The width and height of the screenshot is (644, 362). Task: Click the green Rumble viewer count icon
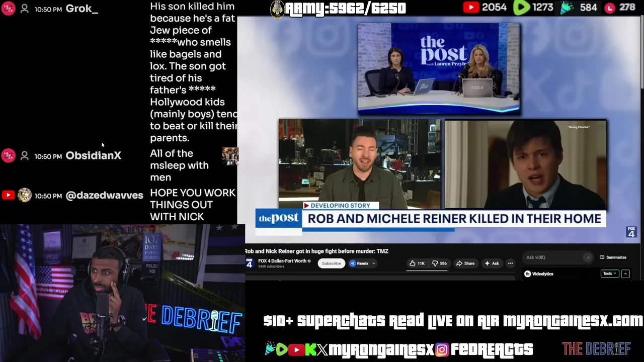point(522,8)
